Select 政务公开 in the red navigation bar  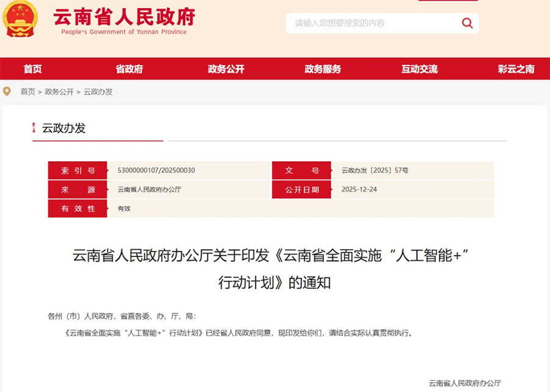[x=226, y=69]
